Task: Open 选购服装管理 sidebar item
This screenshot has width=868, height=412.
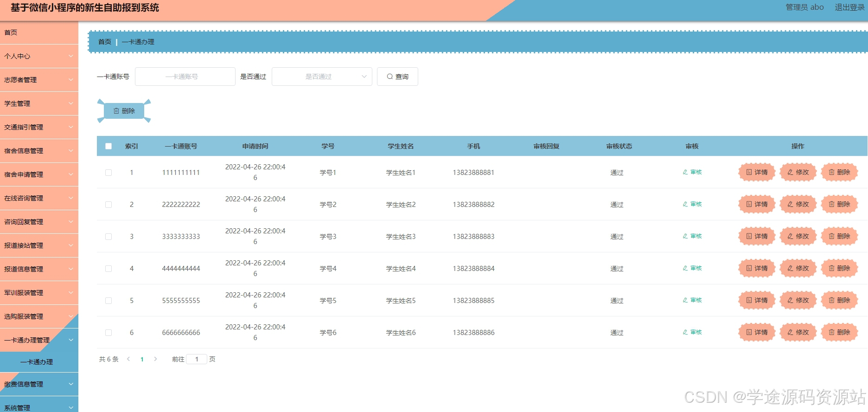Action: 39,316
